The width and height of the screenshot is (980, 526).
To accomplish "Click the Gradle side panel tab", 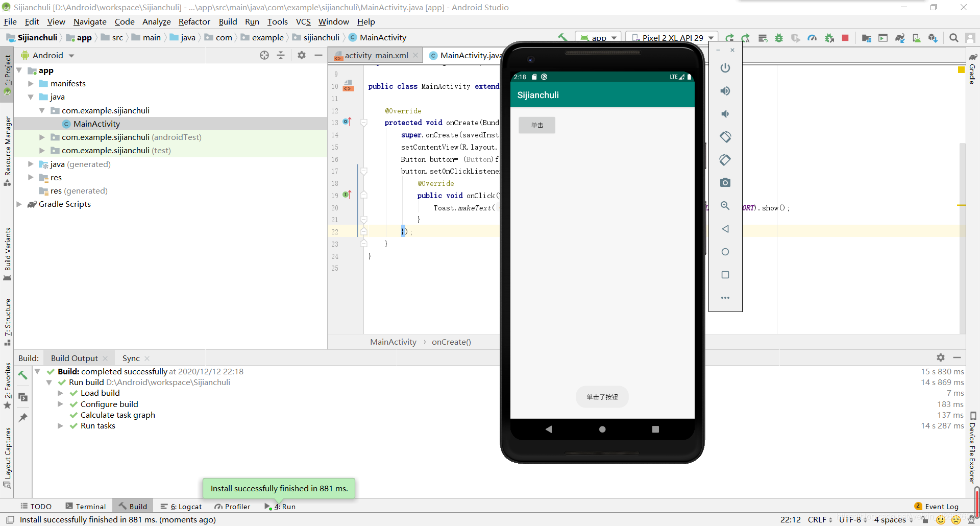I will click(x=973, y=69).
